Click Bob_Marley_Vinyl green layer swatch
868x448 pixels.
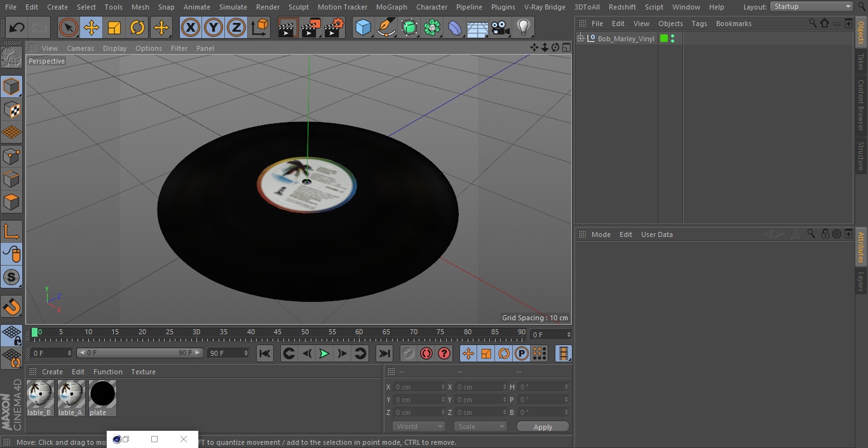point(664,39)
